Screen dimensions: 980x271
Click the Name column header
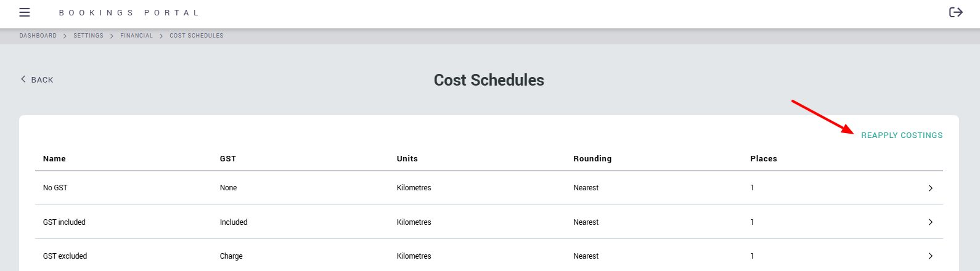[54, 159]
